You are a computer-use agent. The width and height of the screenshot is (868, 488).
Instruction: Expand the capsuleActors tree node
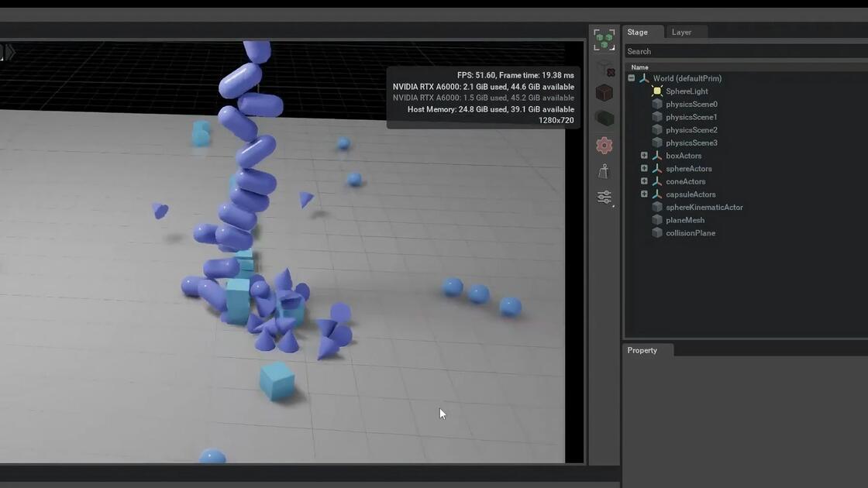[644, 194]
